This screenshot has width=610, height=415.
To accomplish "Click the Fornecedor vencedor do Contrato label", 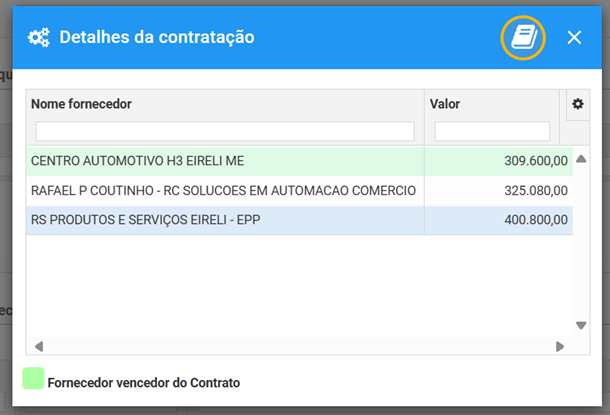I will [144, 383].
